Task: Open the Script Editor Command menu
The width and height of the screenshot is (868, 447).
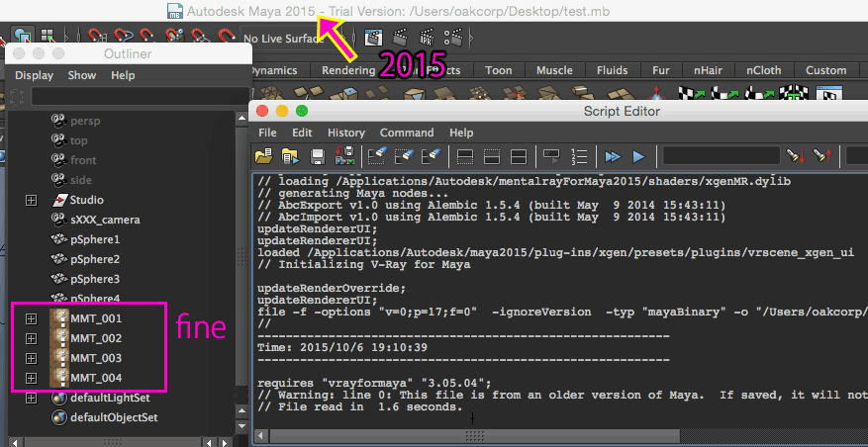Action: pos(407,133)
